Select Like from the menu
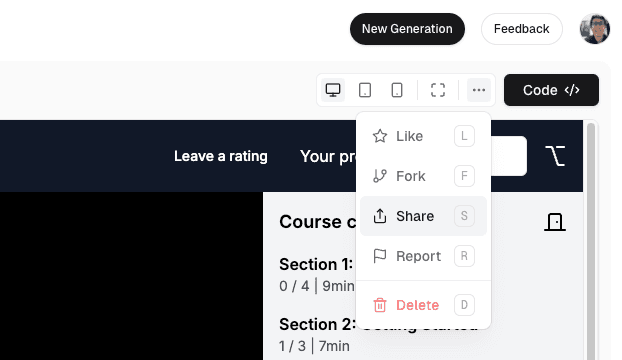The image size is (622, 360). tap(423, 136)
